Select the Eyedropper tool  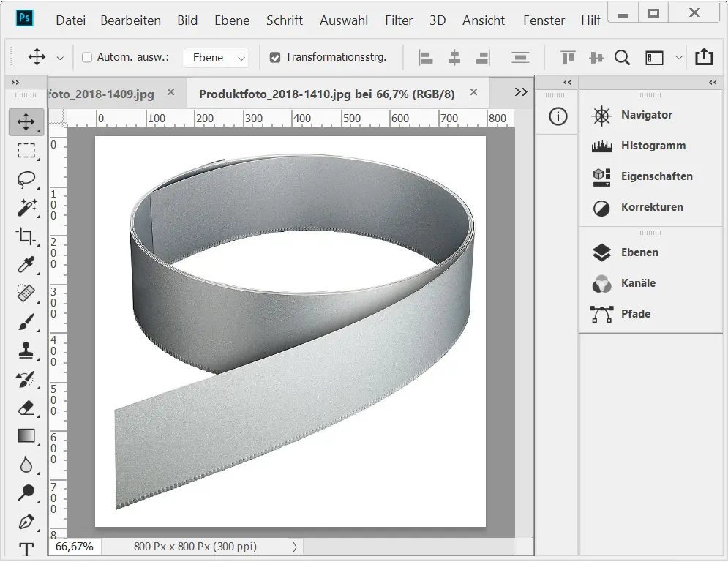(26, 264)
